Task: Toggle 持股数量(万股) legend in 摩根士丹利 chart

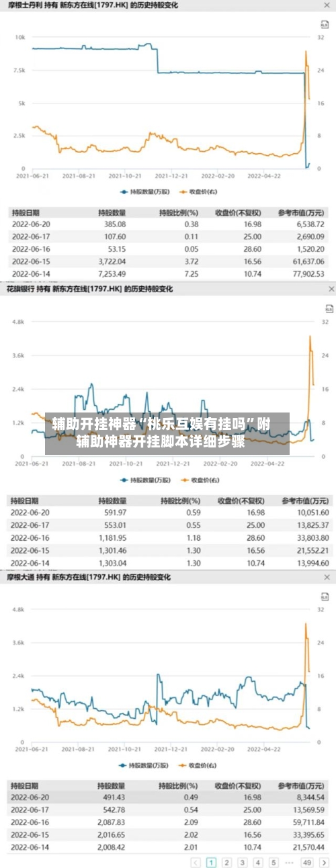Action: [145, 191]
